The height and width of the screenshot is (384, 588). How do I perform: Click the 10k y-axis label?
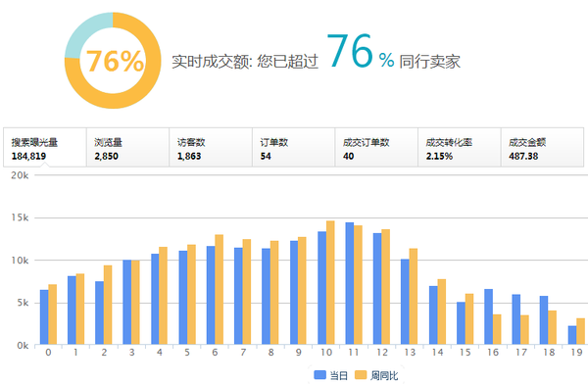tap(20, 261)
